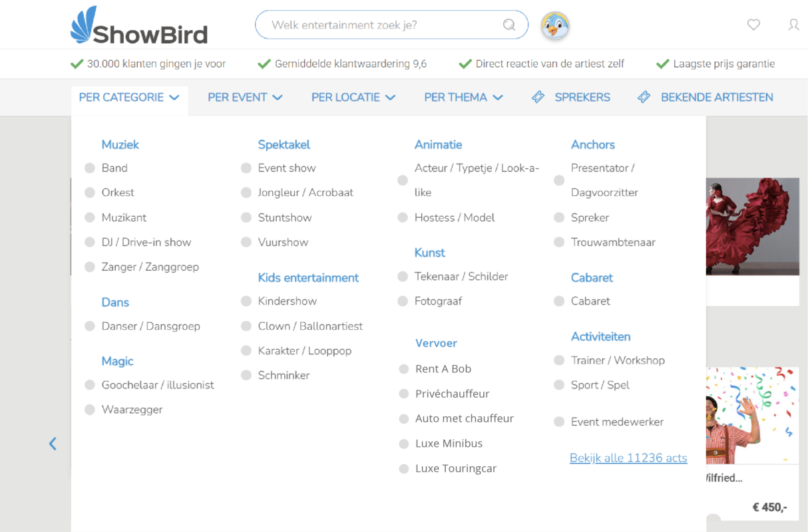Click the ticket icon beside Bekende Artiesten
The height and width of the screenshot is (532, 808).
[x=644, y=97]
